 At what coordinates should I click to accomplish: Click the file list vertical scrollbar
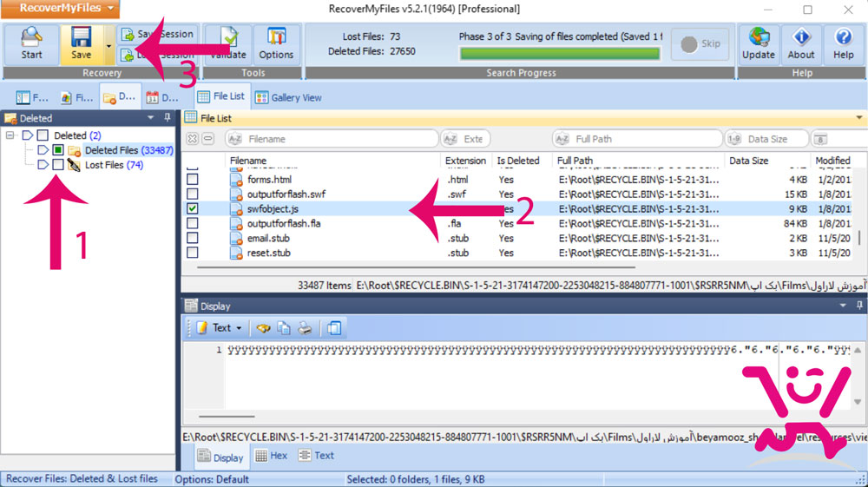point(859,237)
